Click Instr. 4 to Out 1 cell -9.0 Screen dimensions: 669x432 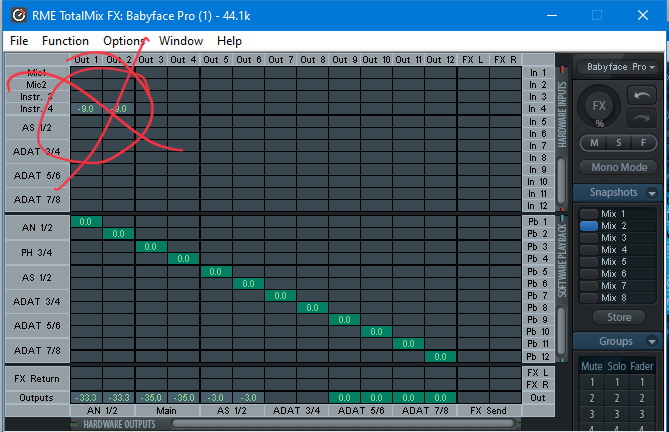[86, 109]
